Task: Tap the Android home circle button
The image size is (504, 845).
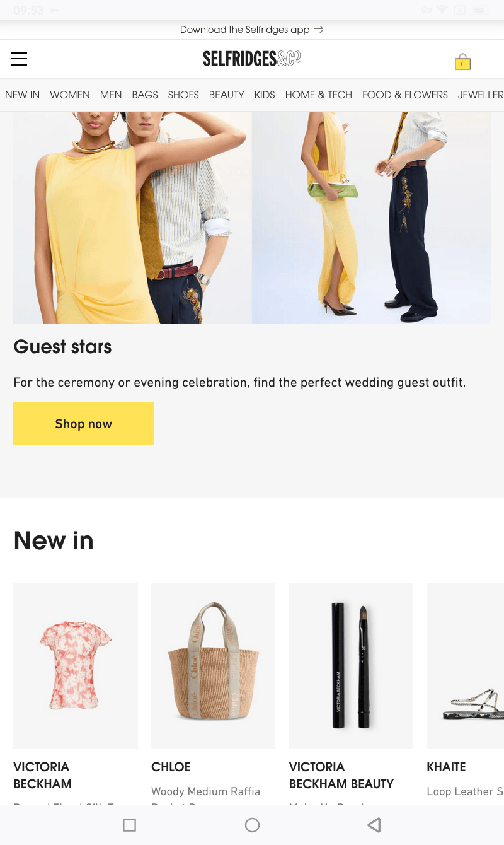Action: tap(252, 825)
